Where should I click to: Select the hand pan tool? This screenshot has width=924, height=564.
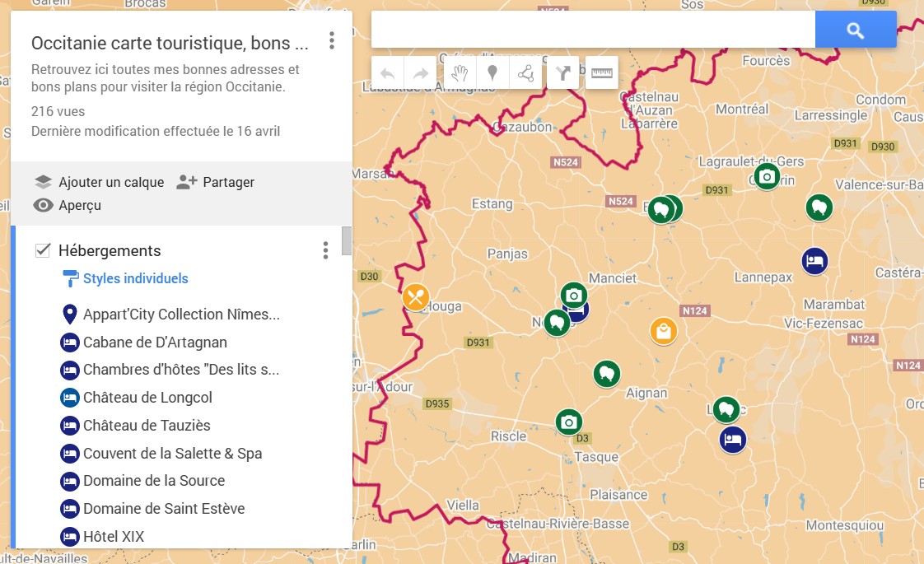(460, 73)
